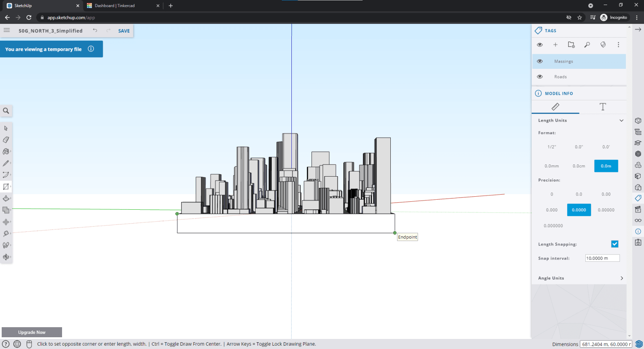Viewport: 644px width, 349px height.
Task: Set precision to 0
Action: 552,194
